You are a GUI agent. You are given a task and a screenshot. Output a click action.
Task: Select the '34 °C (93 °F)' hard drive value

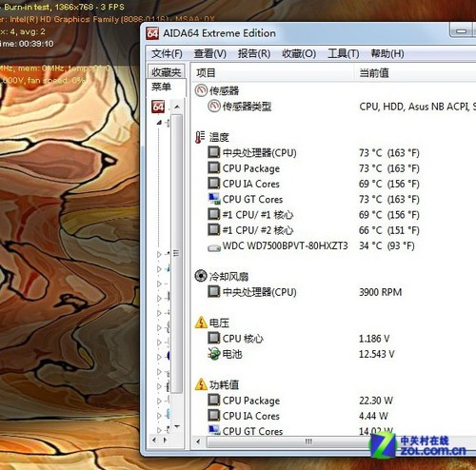[x=387, y=245]
